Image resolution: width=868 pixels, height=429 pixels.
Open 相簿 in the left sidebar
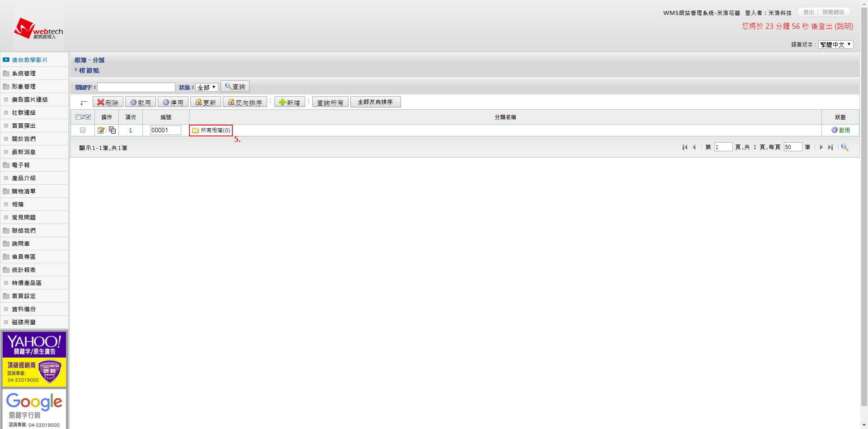18,205
